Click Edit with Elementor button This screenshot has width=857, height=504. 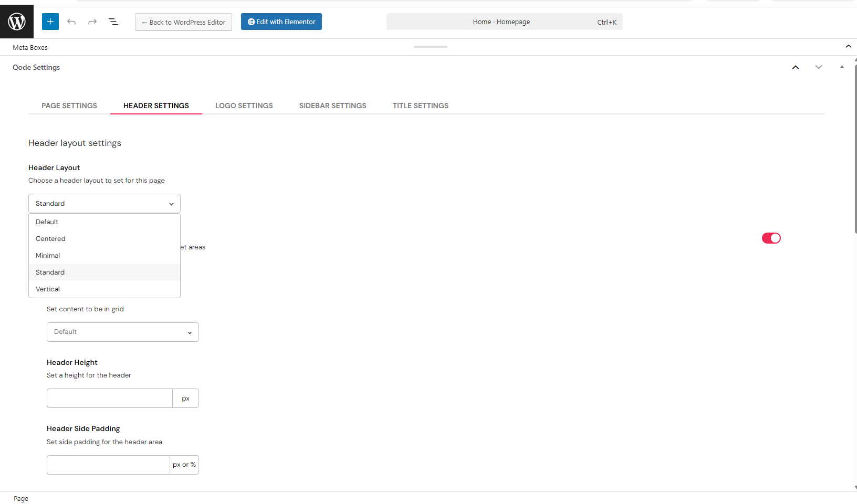(x=281, y=22)
